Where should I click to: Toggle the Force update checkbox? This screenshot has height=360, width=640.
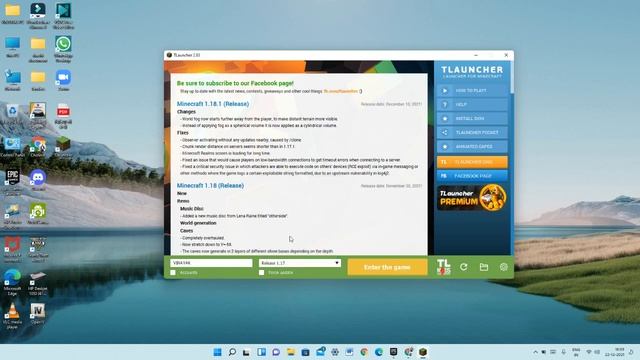[x=262, y=273]
